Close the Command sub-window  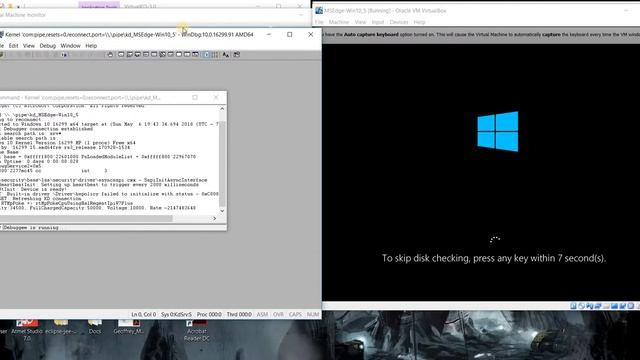(216, 98)
